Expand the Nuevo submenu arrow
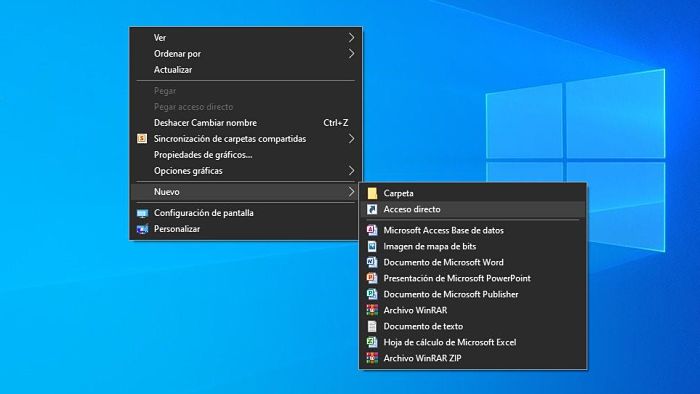This screenshot has width=700, height=394. coord(351,192)
